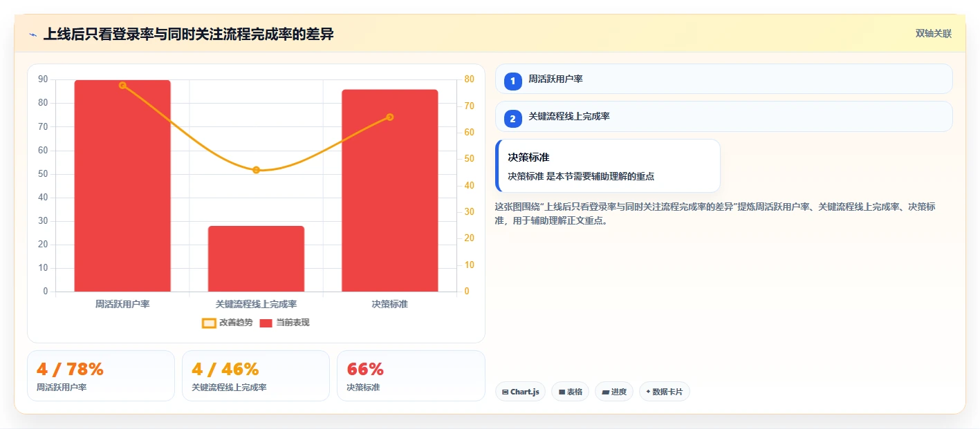Click the lightning icon beside the title
The image size is (980, 429).
33,34
